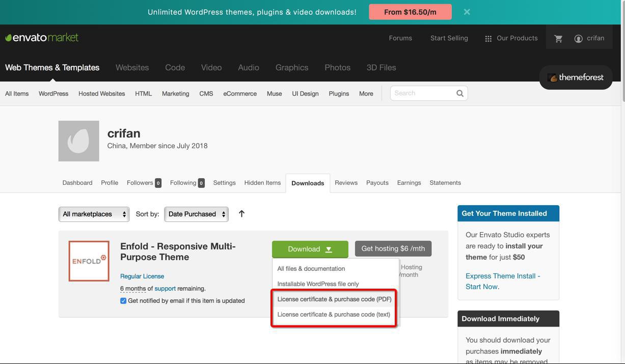The image size is (625, 364).
Task: Click Express Theme Install - Start Now link
Action: click(x=503, y=281)
